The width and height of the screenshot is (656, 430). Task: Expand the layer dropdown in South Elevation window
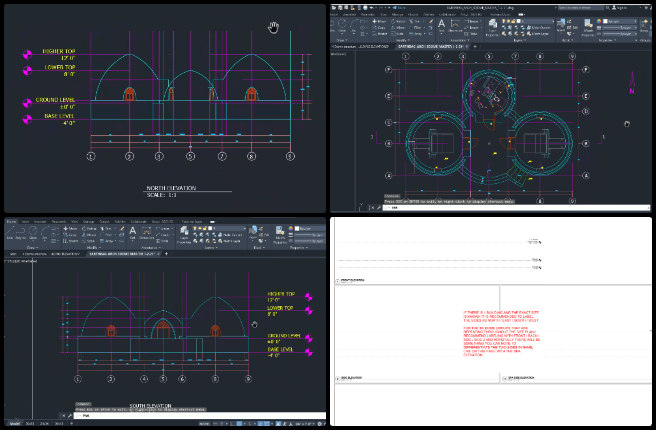pyautogui.click(x=244, y=228)
